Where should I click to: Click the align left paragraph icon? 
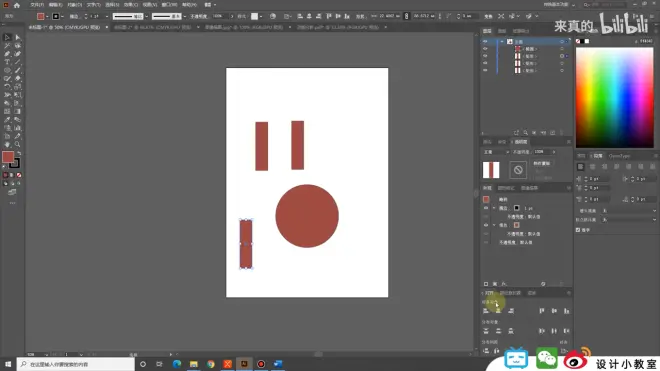(580, 167)
